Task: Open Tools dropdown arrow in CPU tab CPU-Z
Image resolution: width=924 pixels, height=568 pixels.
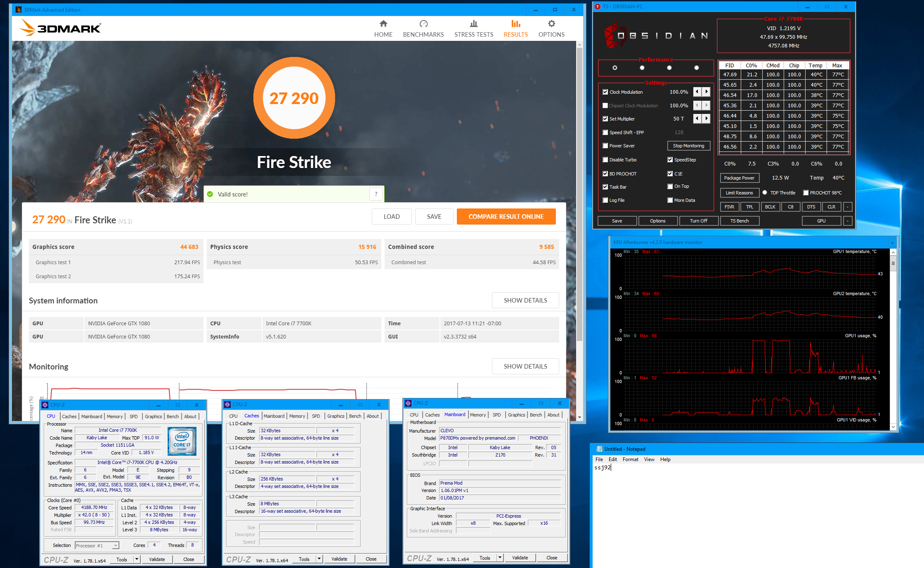Action: click(x=137, y=559)
